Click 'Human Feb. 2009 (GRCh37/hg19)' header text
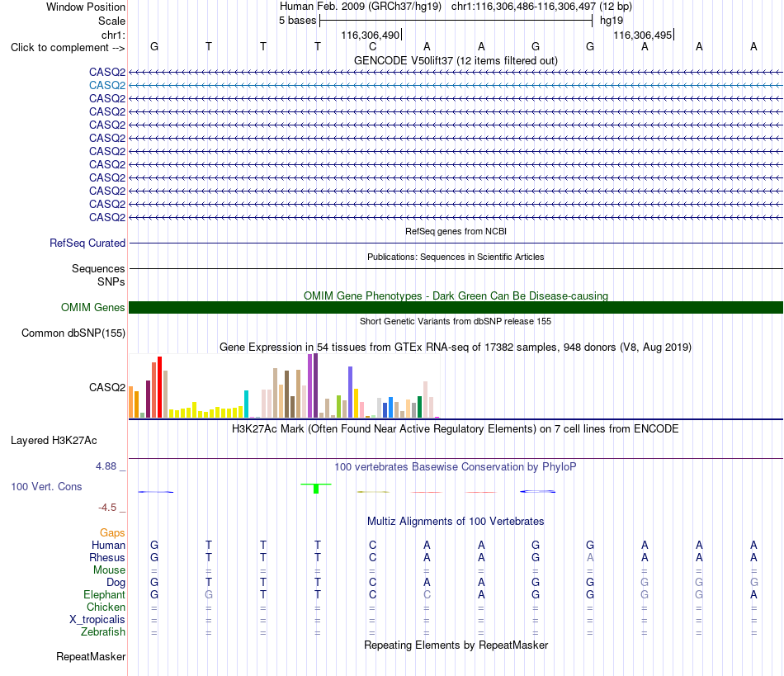Screen dimensions: 784x676 pyautogui.click(x=361, y=7)
